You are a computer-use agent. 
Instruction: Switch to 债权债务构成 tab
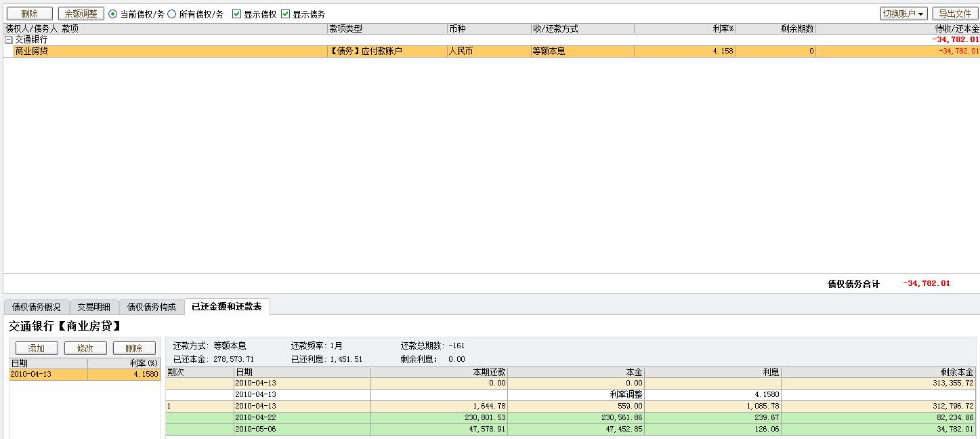tap(152, 308)
